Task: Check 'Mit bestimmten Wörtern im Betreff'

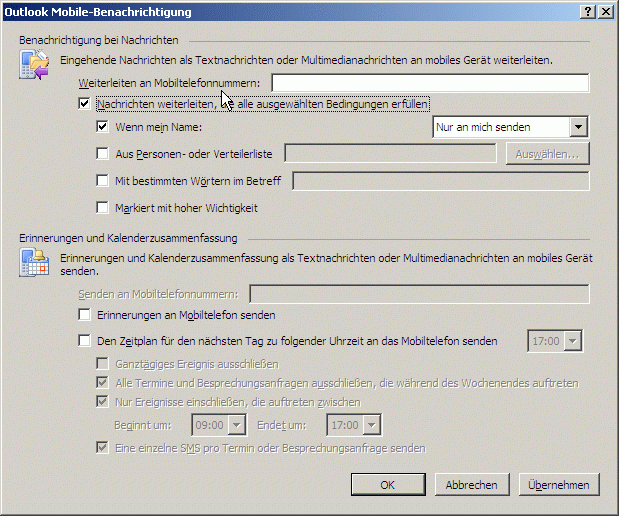Action: pyautogui.click(x=102, y=181)
